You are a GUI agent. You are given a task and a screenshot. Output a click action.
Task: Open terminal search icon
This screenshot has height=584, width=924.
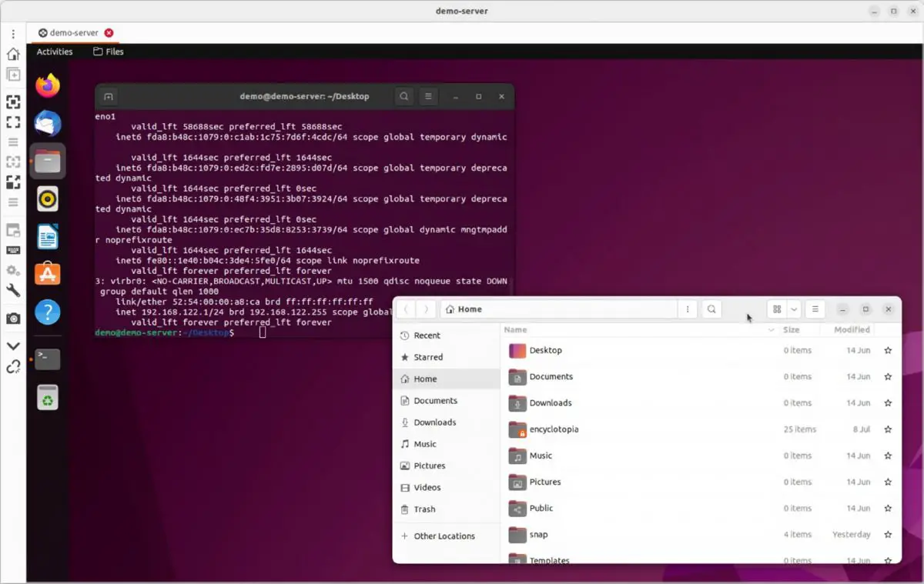(x=403, y=96)
